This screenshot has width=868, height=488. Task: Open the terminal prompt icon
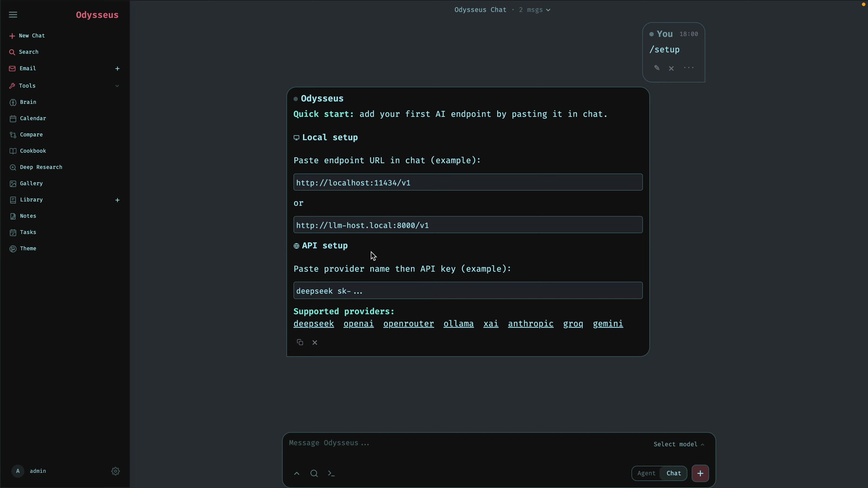331,474
